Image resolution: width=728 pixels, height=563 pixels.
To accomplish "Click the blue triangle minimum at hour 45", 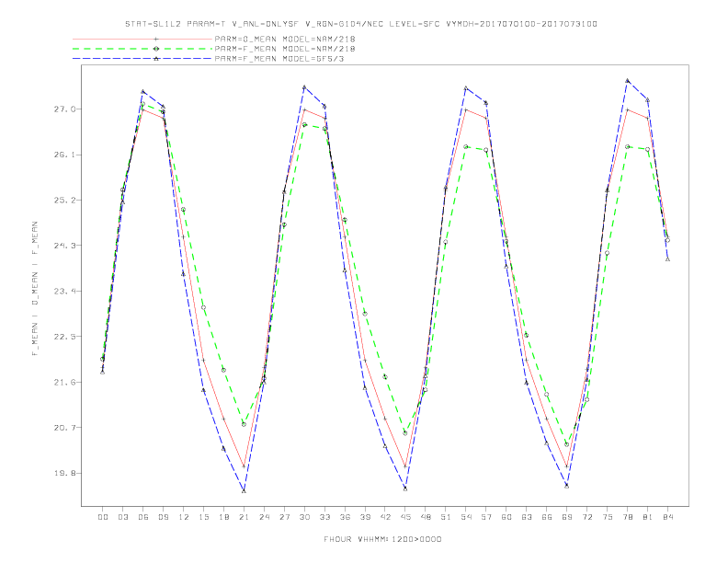I will 405,488.
